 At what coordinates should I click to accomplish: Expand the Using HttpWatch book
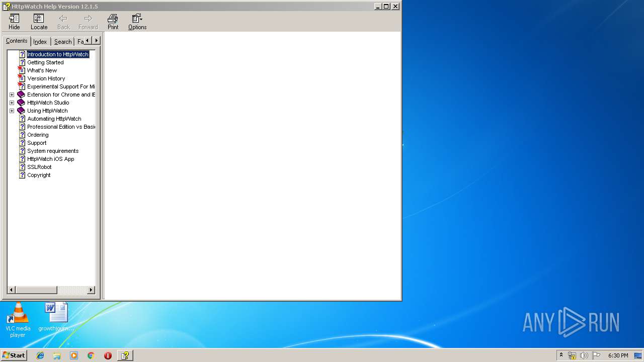tap(12, 111)
